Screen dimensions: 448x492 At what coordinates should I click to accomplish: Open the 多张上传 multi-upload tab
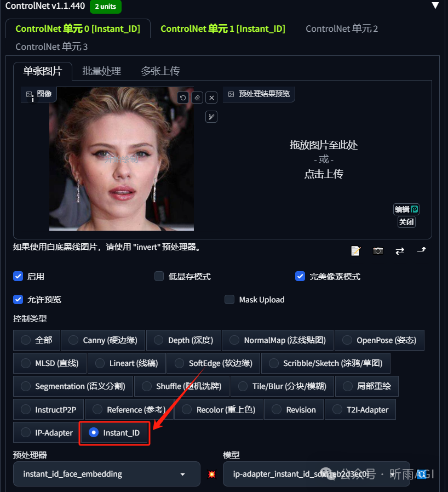click(160, 71)
